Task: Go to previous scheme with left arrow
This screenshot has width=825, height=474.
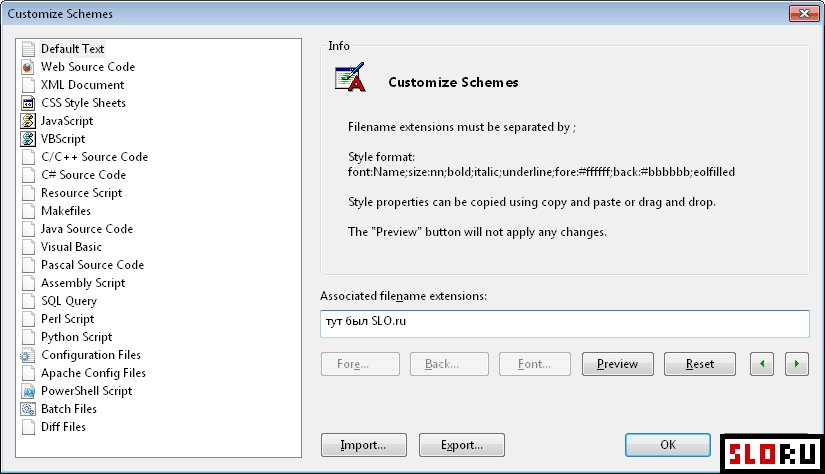Action: 762,364
